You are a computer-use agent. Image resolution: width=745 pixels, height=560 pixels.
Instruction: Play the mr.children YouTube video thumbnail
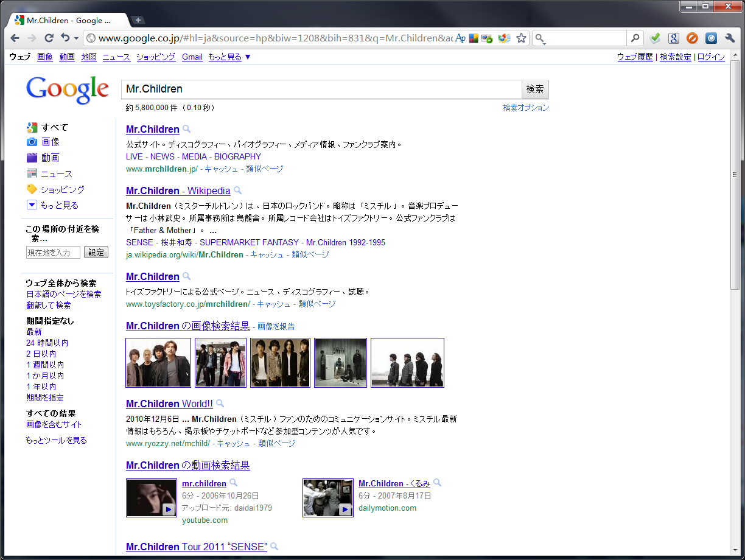[152, 498]
